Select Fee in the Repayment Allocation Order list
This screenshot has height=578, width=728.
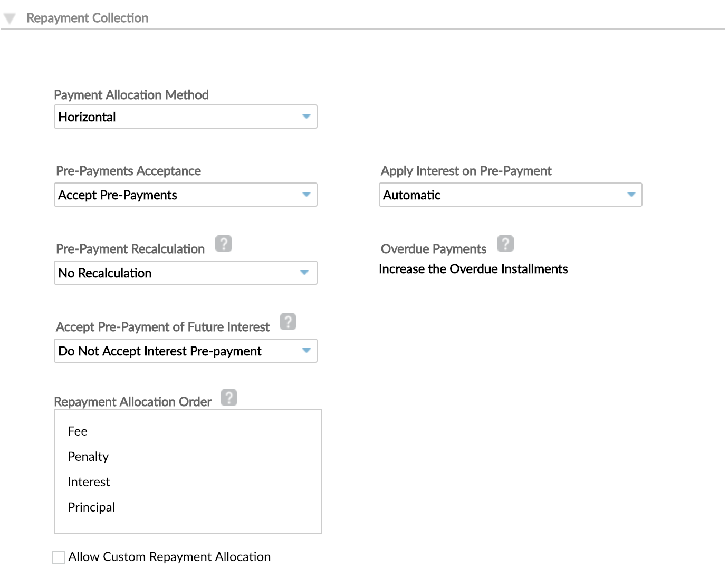78,431
